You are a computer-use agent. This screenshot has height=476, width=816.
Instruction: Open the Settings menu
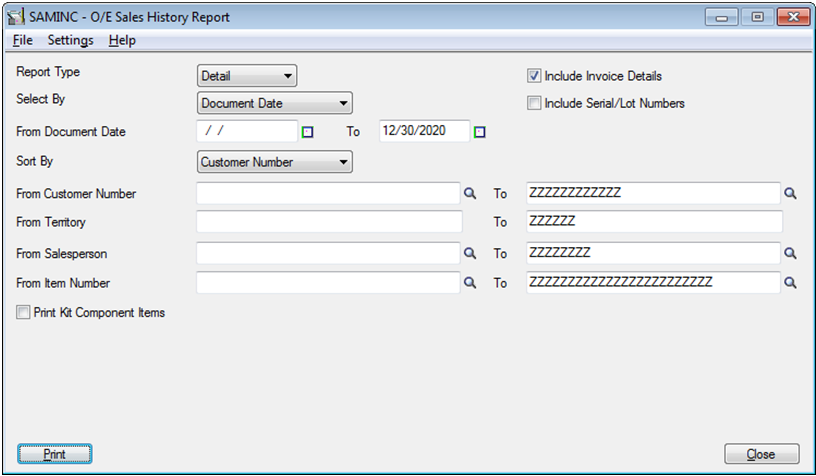(x=70, y=40)
